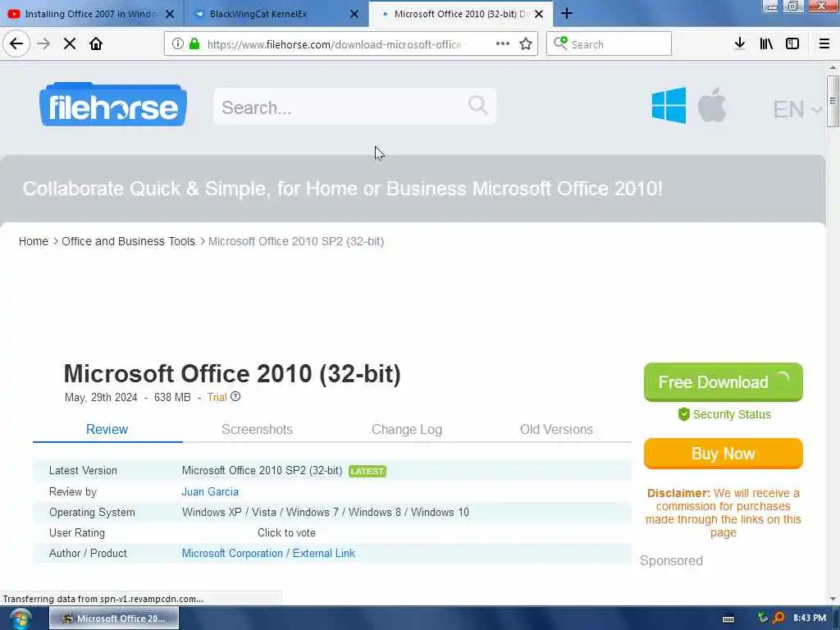Click the Trial license help question mark
Screen dimensions: 840x630
235,397
